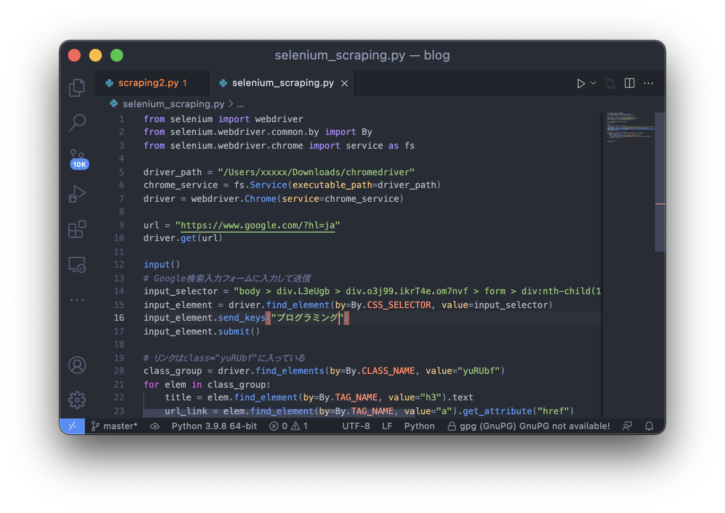The height and width of the screenshot is (513, 725).
Task: Open the Remote Explorer icon
Action: (x=77, y=265)
